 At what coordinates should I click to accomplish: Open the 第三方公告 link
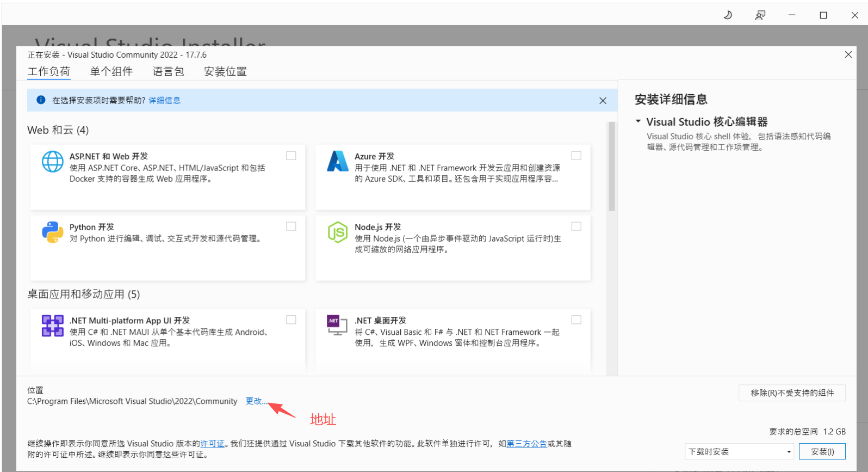pyautogui.click(x=526, y=444)
